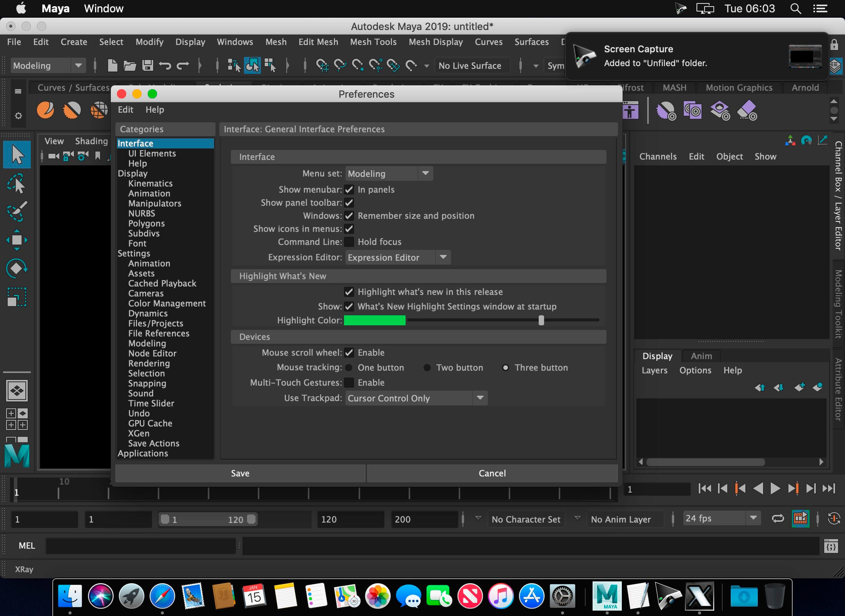Expand the Use Trackpad dropdown
This screenshot has width=845, height=616.
(416, 398)
